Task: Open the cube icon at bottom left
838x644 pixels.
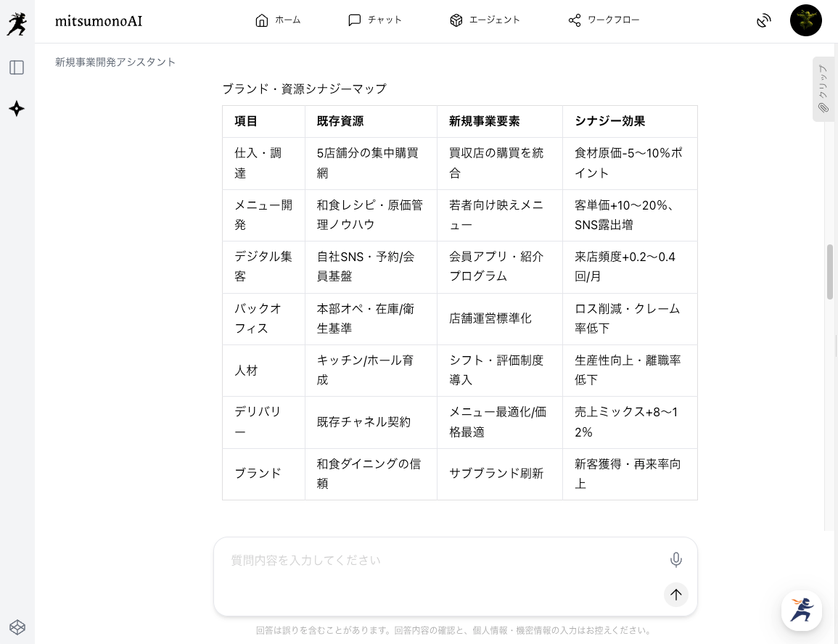Action: [x=17, y=627]
